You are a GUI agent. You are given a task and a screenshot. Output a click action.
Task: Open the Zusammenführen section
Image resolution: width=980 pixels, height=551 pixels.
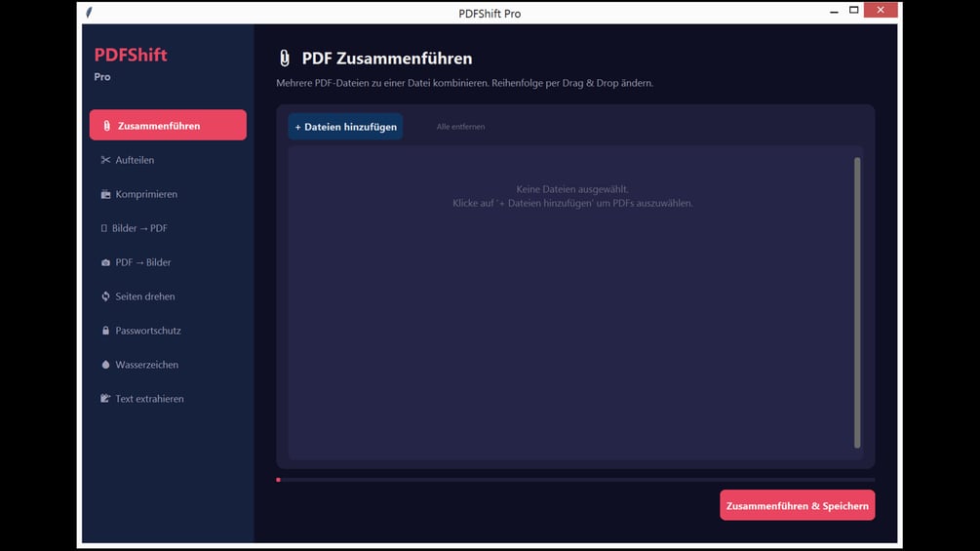coord(168,125)
